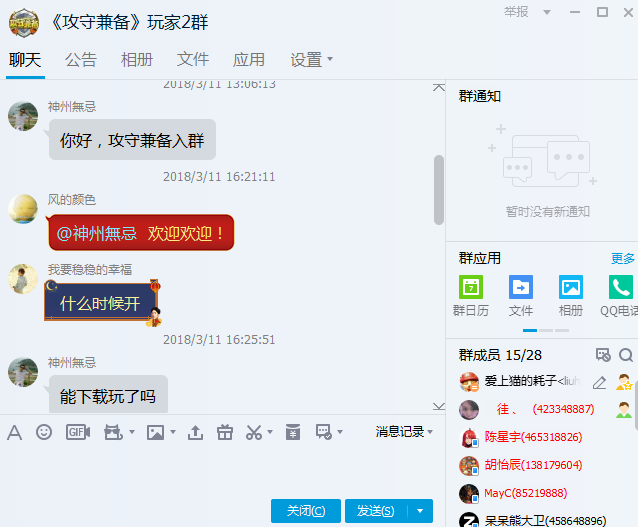The width and height of the screenshot is (638, 527).
Task: Open the 设置 dropdown menu
Action: click(312, 60)
